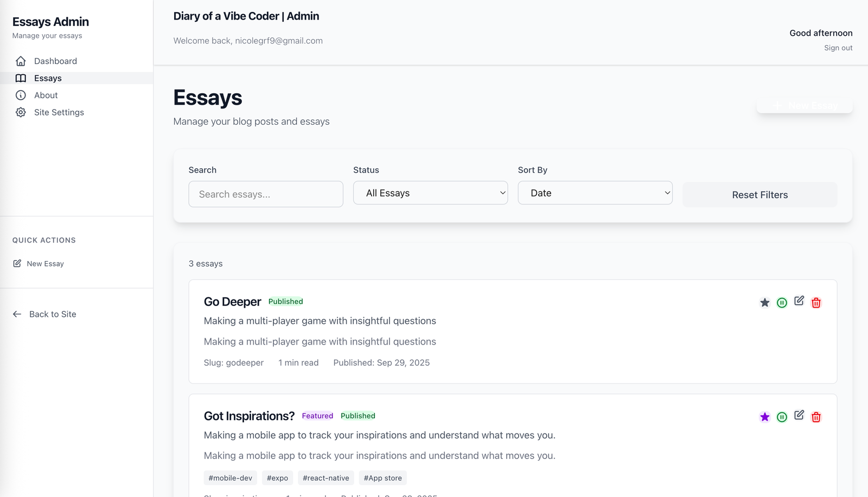Click the Dashboard home icon in sidebar
Screen dimensions: 868x497
point(21,61)
